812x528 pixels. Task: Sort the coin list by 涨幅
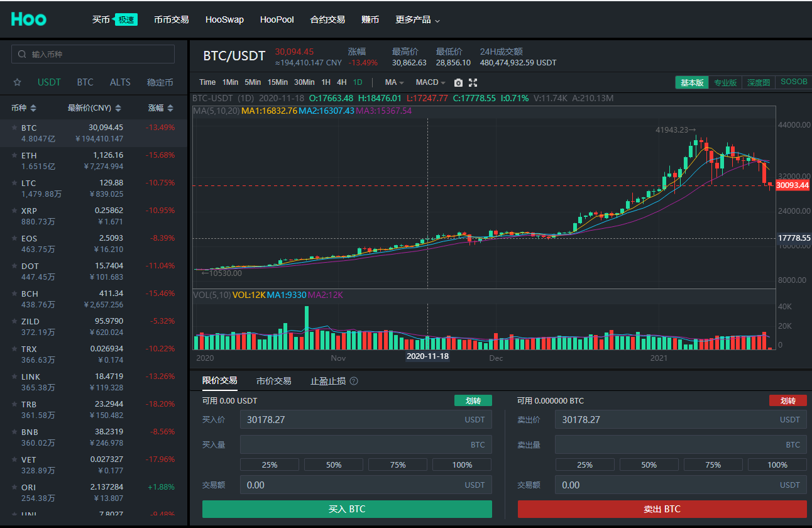(160, 108)
